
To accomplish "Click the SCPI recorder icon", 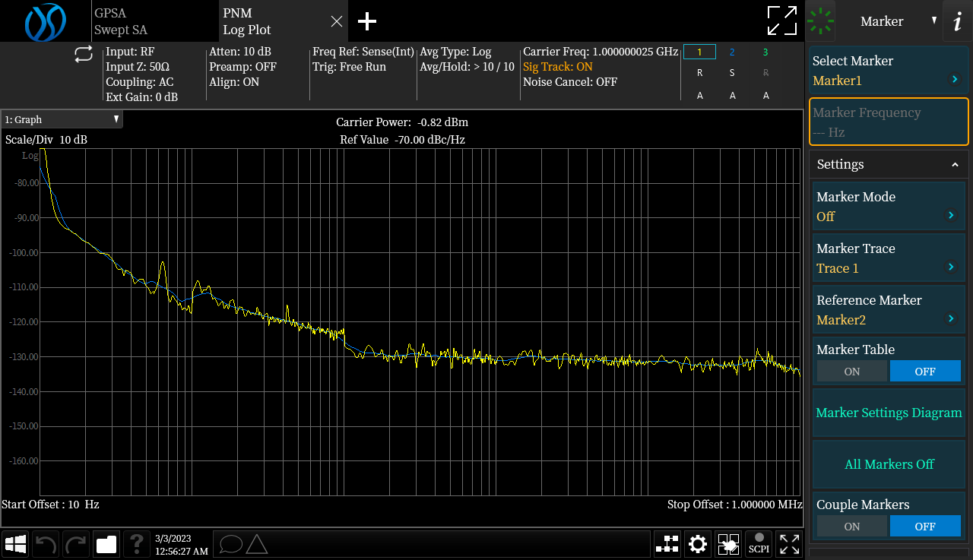I will click(x=759, y=544).
